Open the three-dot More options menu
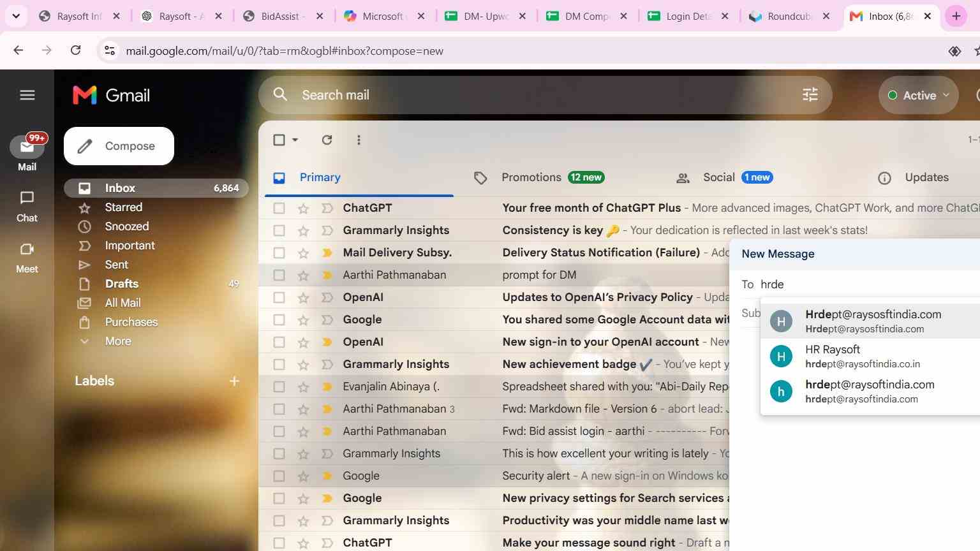Image resolution: width=980 pixels, height=551 pixels. pos(359,140)
